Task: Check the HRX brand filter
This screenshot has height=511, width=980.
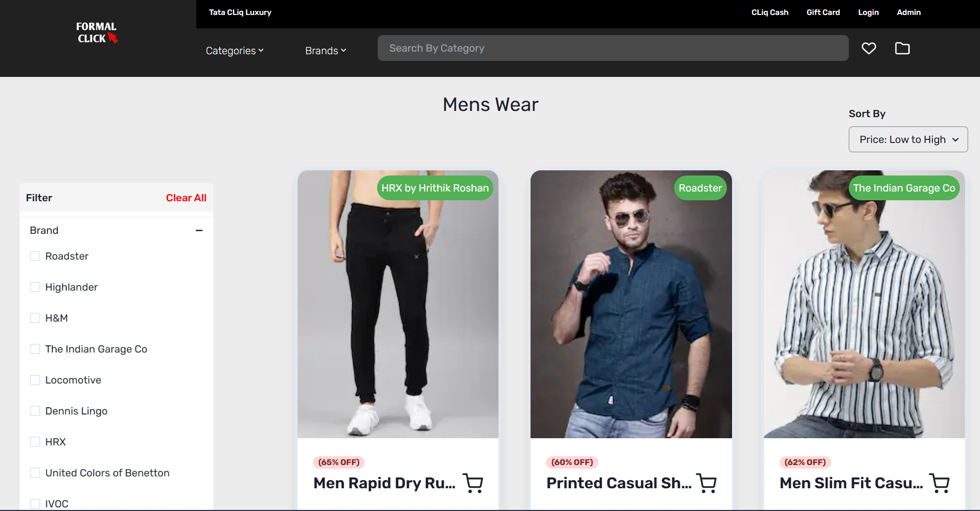Action: click(x=35, y=442)
